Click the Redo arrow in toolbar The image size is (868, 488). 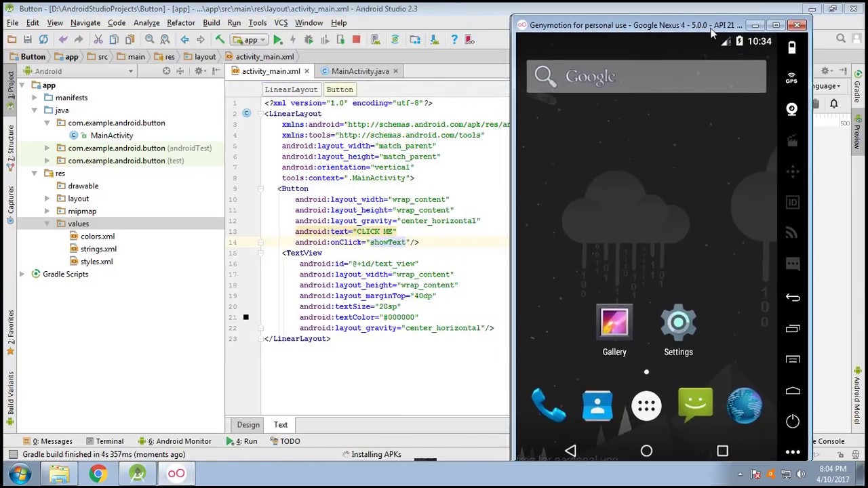coord(79,40)
